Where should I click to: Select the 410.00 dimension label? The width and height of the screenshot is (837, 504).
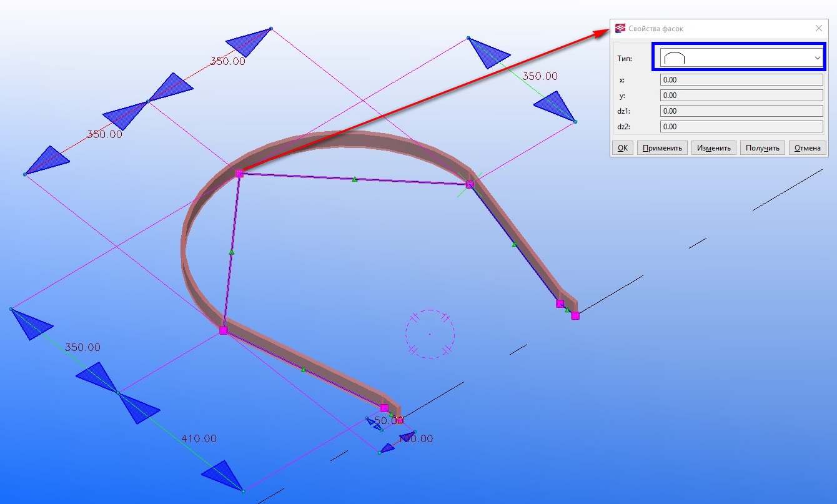pyautogui.click(x=199, y=439)
